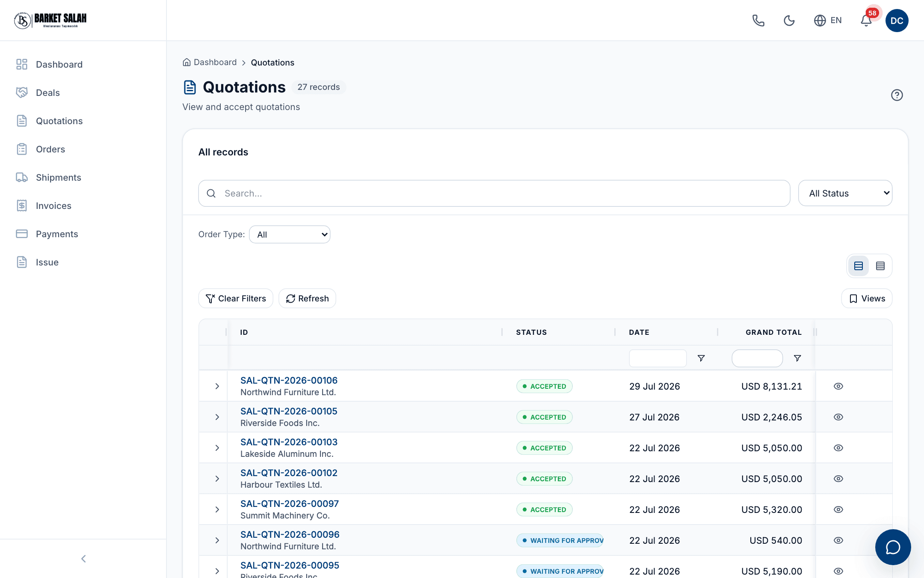Click the Date filter input box
924x578 pixels.
point(657,358)
